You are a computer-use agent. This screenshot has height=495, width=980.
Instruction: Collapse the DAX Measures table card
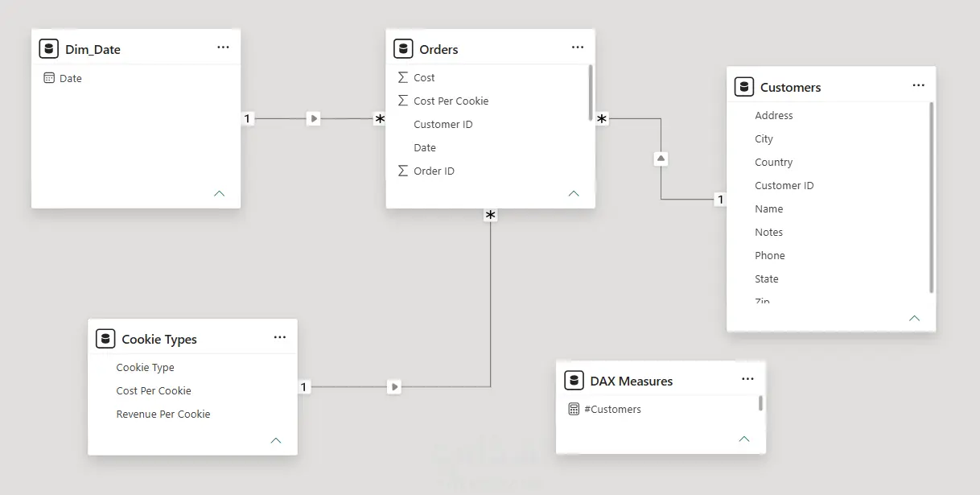[744, 439]
